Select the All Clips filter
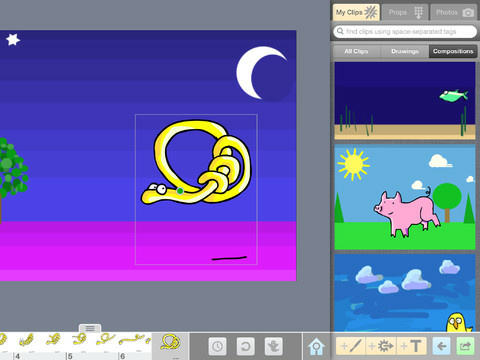The width and height of the screenshot is (480, 360). 356,51
